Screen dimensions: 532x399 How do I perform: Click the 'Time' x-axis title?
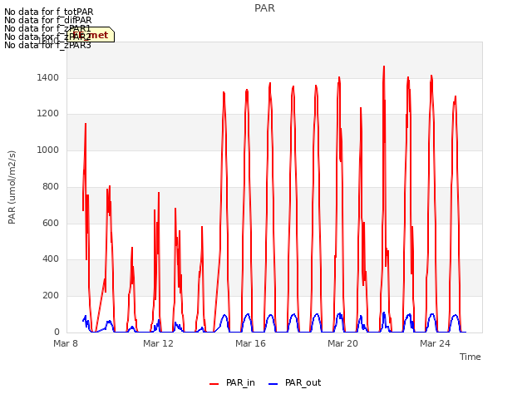[470, 357]
